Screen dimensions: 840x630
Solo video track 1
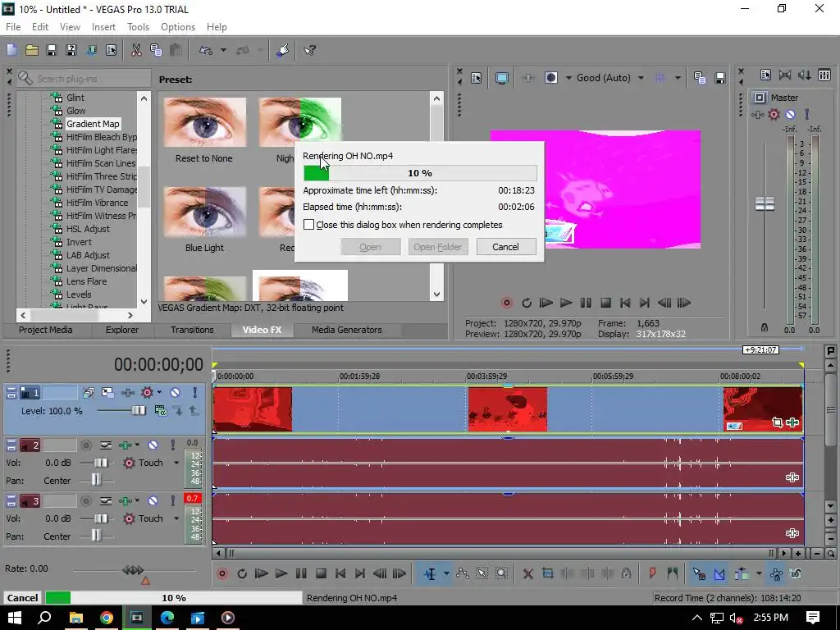[x=195, y=393]
